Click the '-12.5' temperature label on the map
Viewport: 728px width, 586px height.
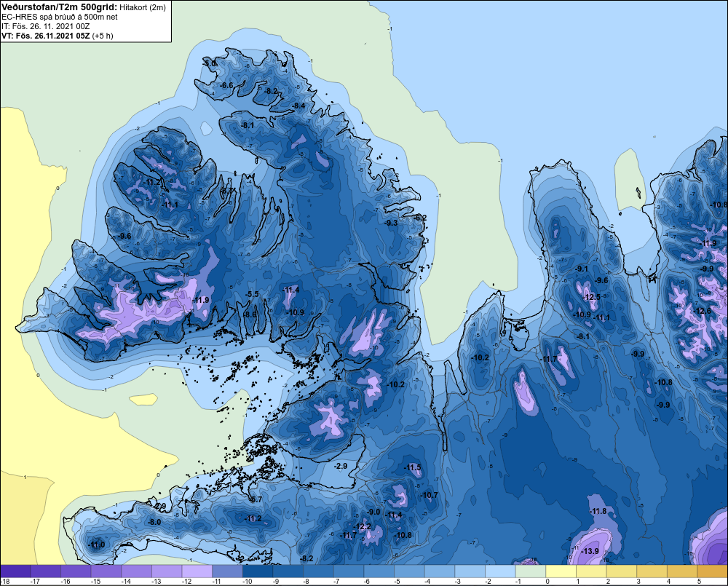(591, 297)
